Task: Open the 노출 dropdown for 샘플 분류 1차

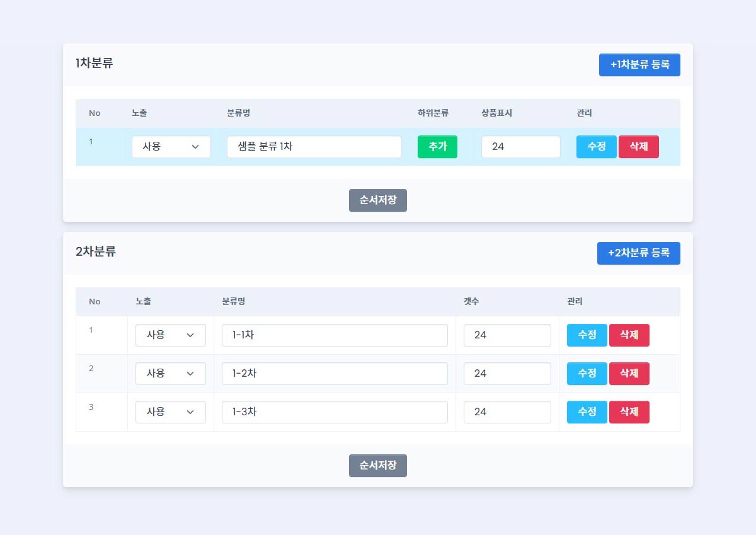Action: click(171, 147)
